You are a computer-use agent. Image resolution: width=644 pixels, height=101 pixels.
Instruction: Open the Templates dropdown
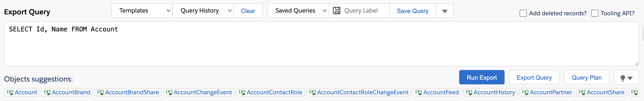click(142, 11)
